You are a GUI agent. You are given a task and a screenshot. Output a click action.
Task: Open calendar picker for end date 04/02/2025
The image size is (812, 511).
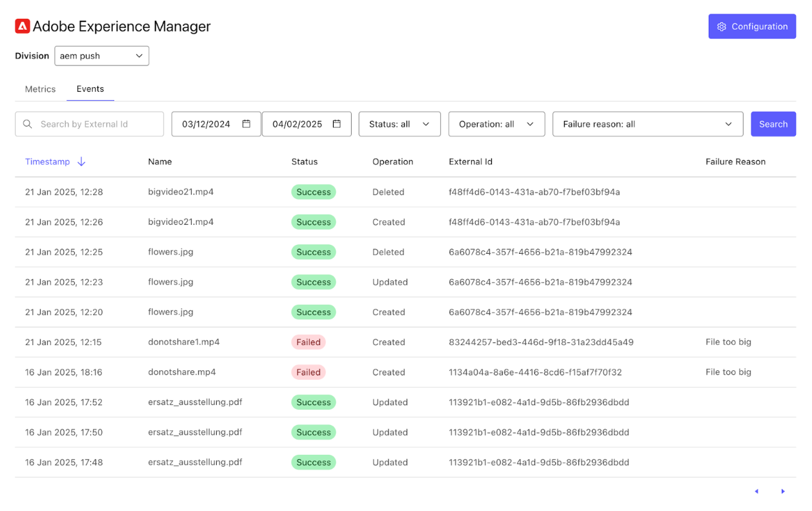point(336,124)
